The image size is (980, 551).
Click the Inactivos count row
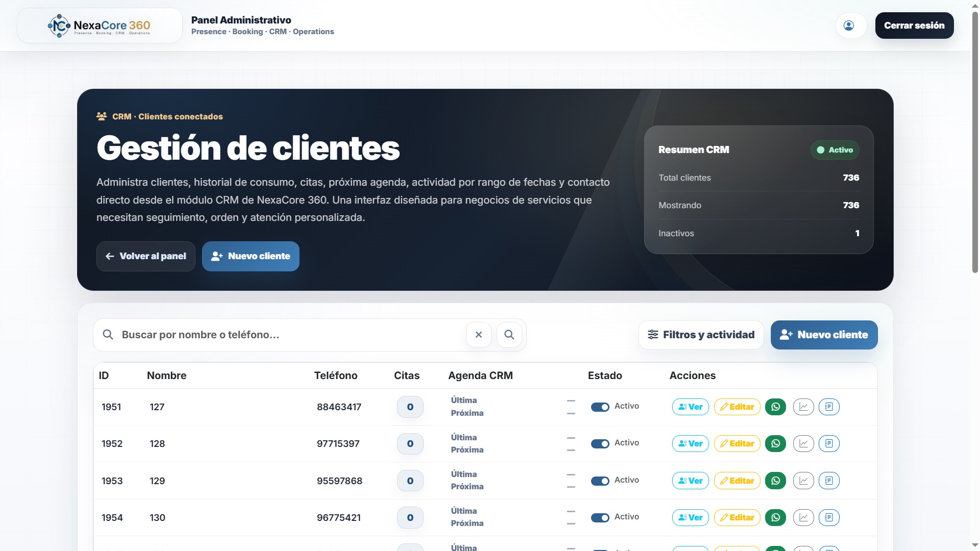[x=759, y=233]
